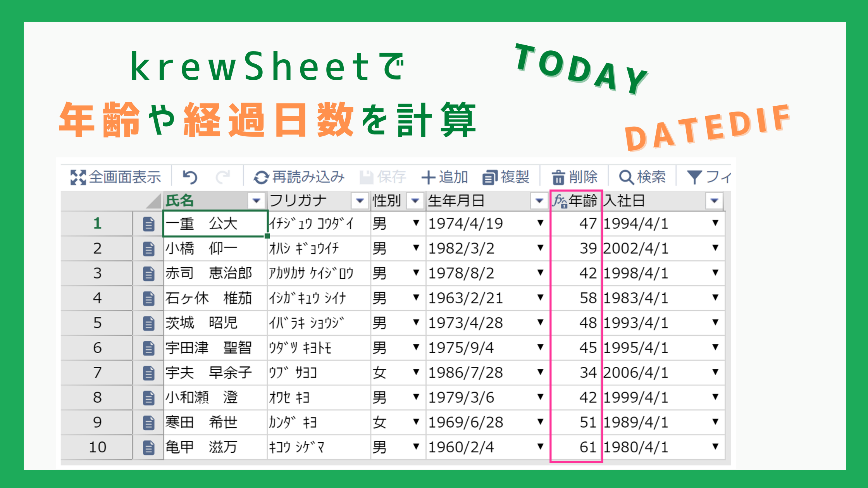The image size is (868, 488).
Task: Open the 氏名 column header dropdown
Action: point(257,201)
